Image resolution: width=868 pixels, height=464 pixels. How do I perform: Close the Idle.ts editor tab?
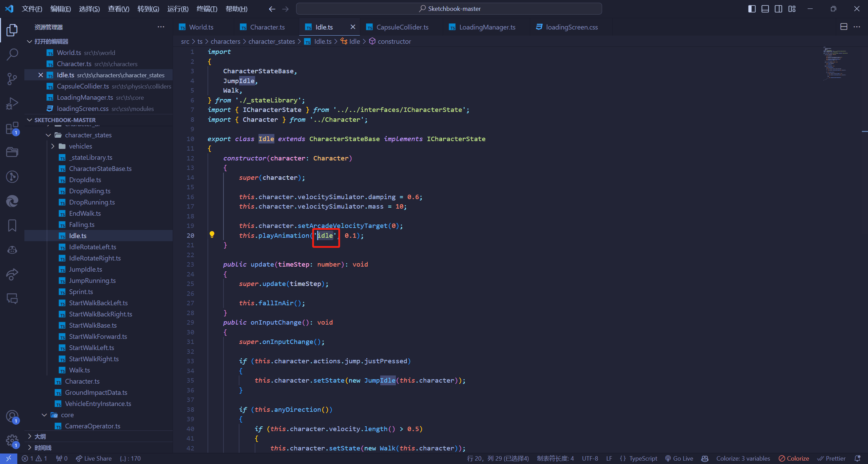(x=353, y=27)
